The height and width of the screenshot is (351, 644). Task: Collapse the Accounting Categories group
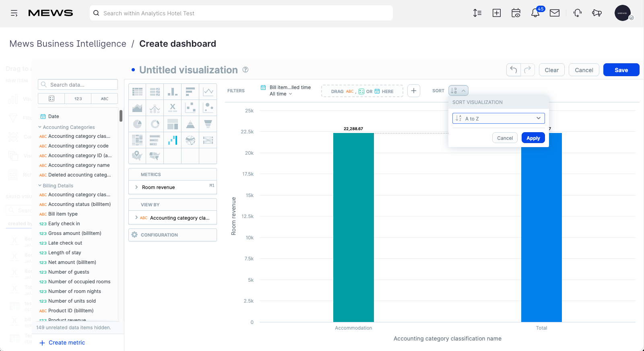67,127
